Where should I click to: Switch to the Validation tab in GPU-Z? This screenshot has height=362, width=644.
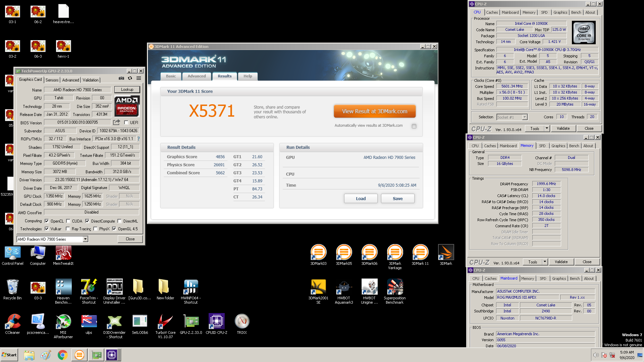91,80
